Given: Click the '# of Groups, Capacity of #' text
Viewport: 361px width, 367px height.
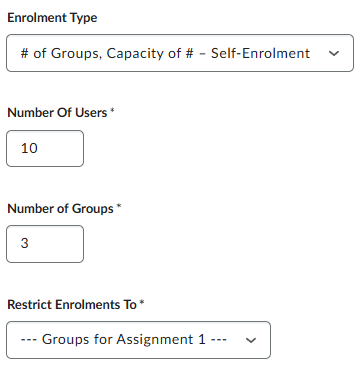Looking at the screenshot, I should pos(107,53).
